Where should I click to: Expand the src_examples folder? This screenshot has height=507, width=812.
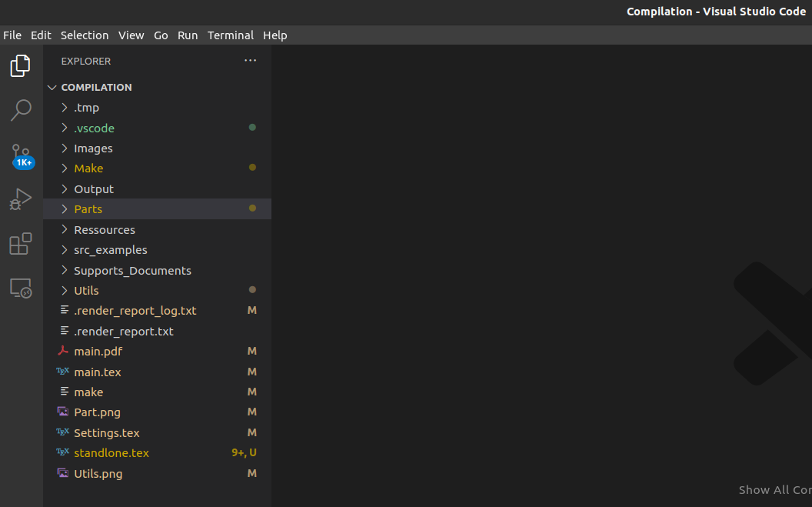point(65,249)
